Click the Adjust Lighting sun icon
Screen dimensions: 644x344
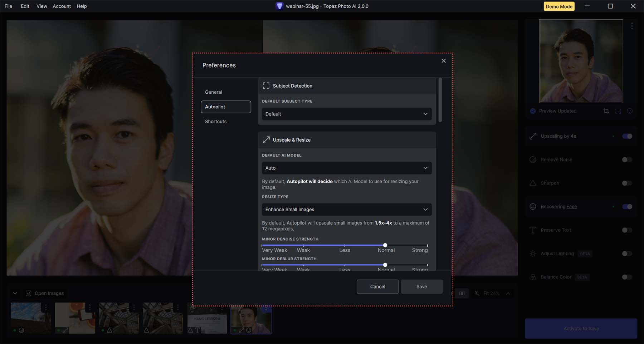click(533, 253)
